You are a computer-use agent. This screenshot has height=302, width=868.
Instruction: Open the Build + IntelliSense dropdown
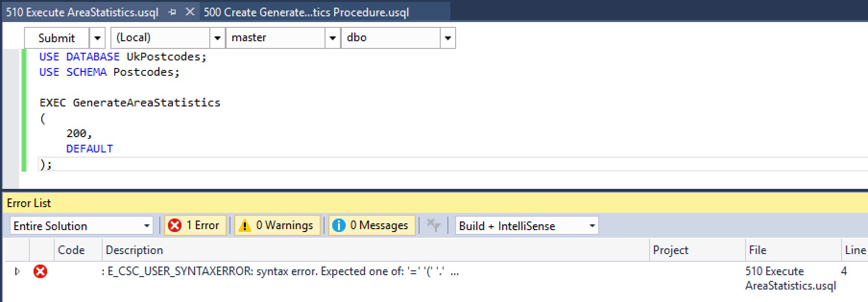click(592, 226)
